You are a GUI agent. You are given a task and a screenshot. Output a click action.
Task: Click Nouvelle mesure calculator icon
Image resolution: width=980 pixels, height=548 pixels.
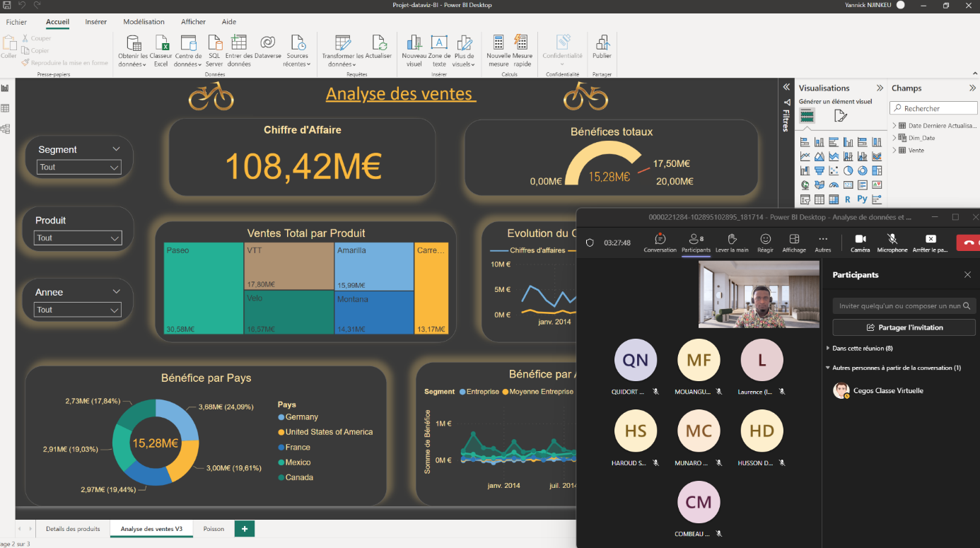click(498, 42)
